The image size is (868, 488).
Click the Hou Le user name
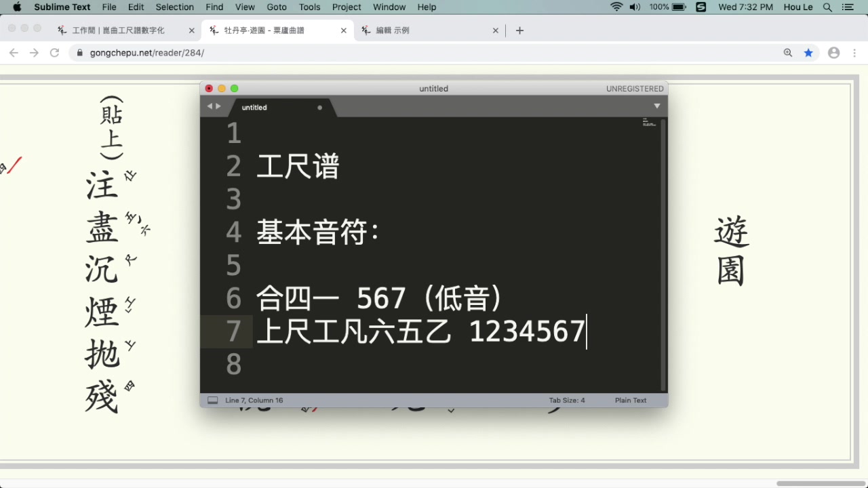[x=798, y=7]
